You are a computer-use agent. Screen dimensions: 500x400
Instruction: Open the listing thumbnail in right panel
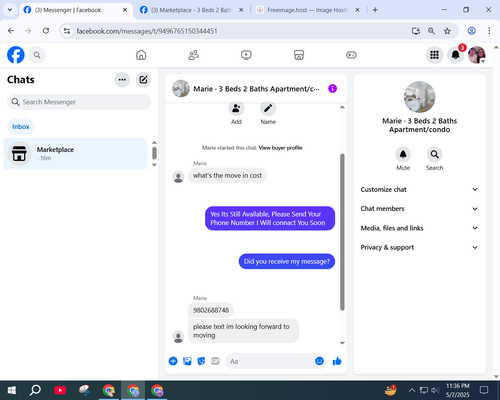(420, 97)
